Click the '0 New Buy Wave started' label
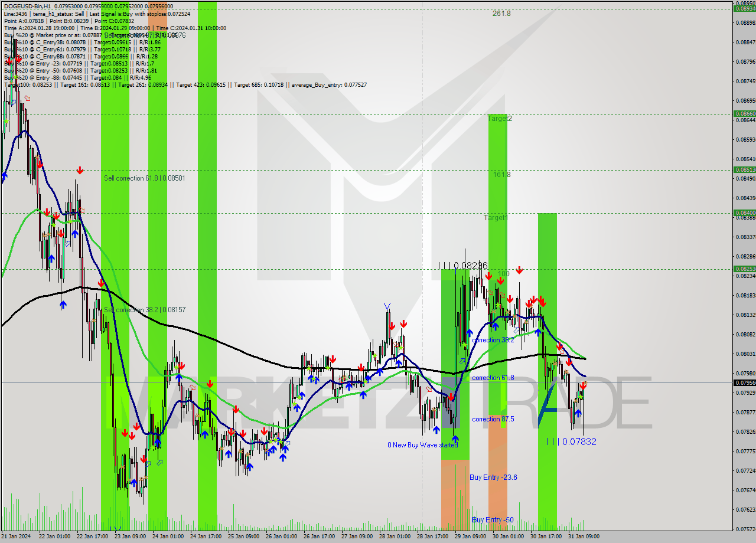756x543 pixels. click(x=422, y=445)
